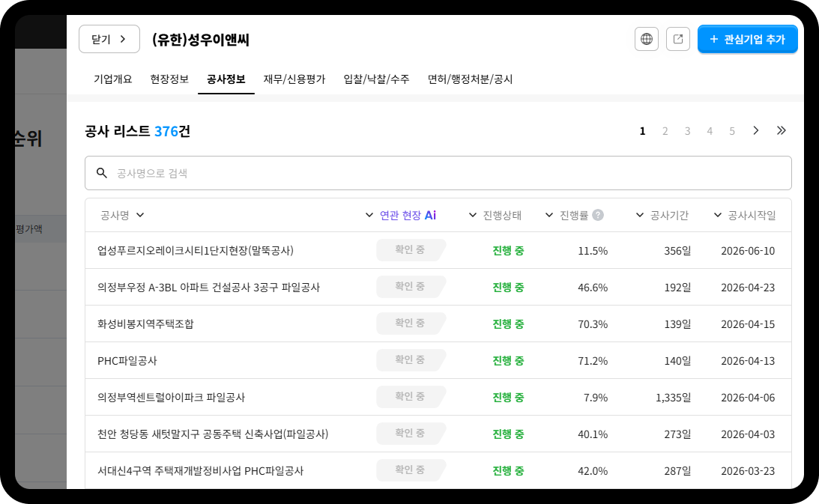Click the (유한)성우이앤씨 company title

point(201,40)
